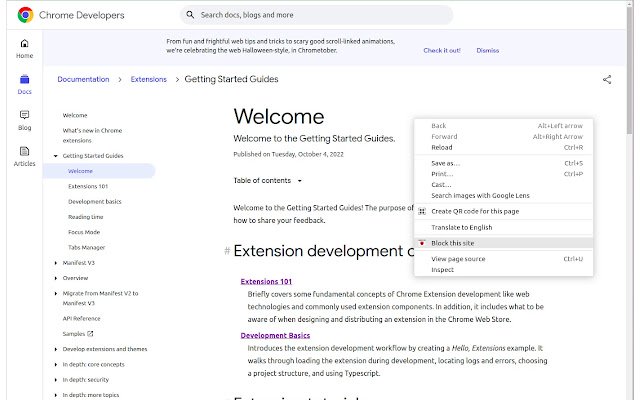
Task: Open What's new in Chrome extensions
Action: tap(92, 136)
